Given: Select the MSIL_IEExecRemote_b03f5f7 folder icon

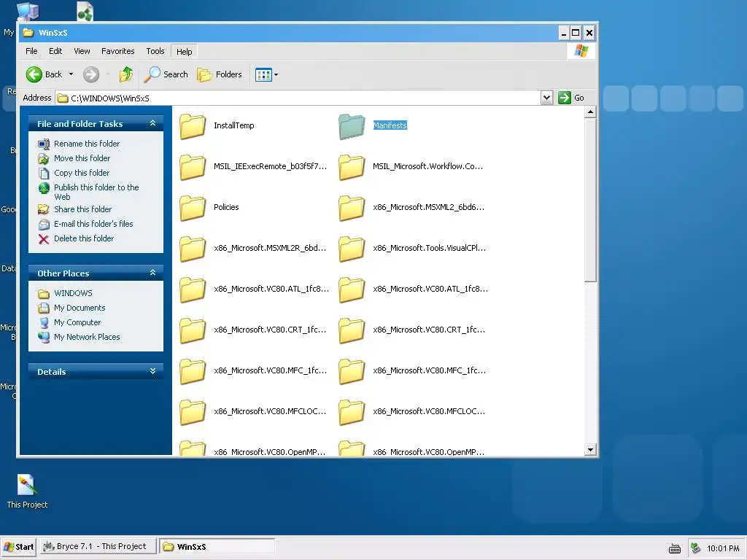Looking at the screenshot, I should 193,167.
